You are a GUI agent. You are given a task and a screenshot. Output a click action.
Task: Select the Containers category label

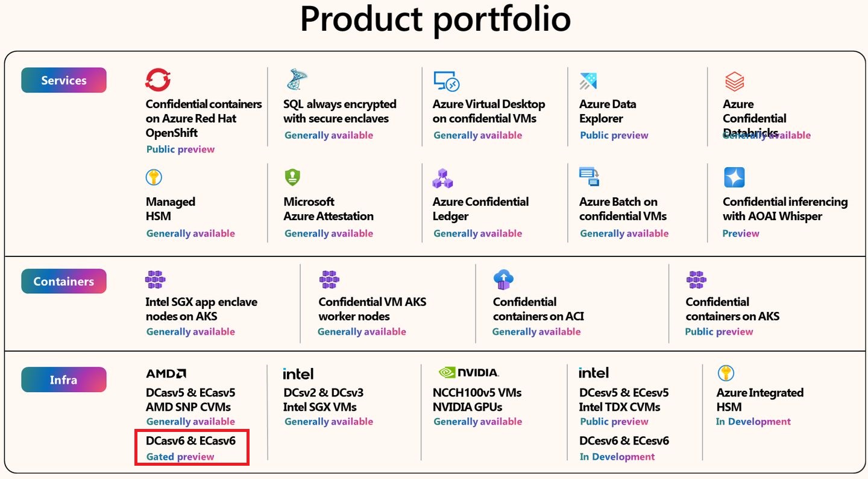[x=64, y=281]
